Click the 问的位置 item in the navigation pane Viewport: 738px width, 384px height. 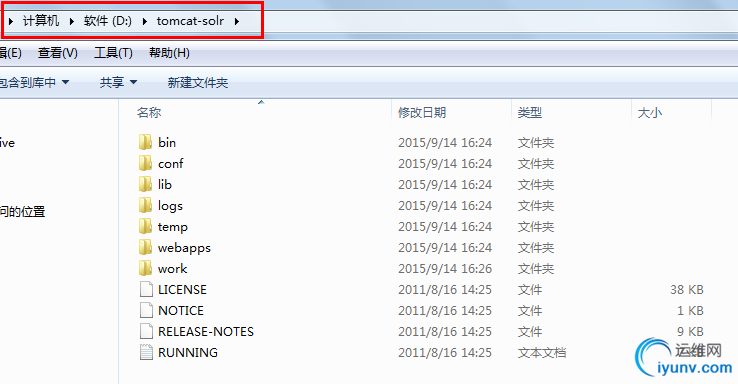23,212
